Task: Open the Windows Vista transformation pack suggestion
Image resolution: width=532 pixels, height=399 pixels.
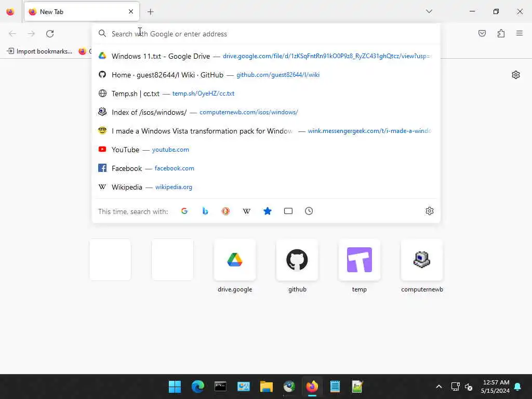Action: click(x=266, y=130)
